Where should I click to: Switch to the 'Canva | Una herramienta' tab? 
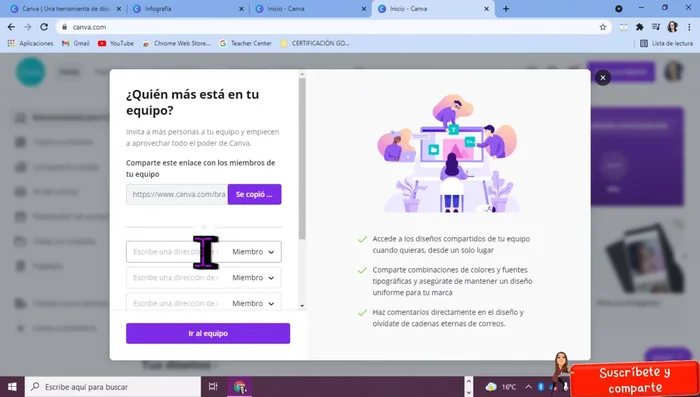pyautogui.click(x=66, y=9)
